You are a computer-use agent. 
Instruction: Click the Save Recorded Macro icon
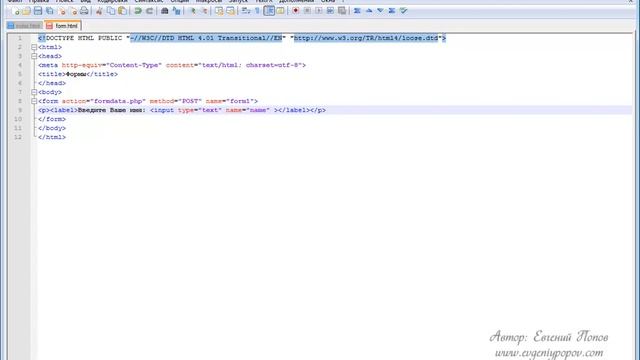(x=342, y=11)
